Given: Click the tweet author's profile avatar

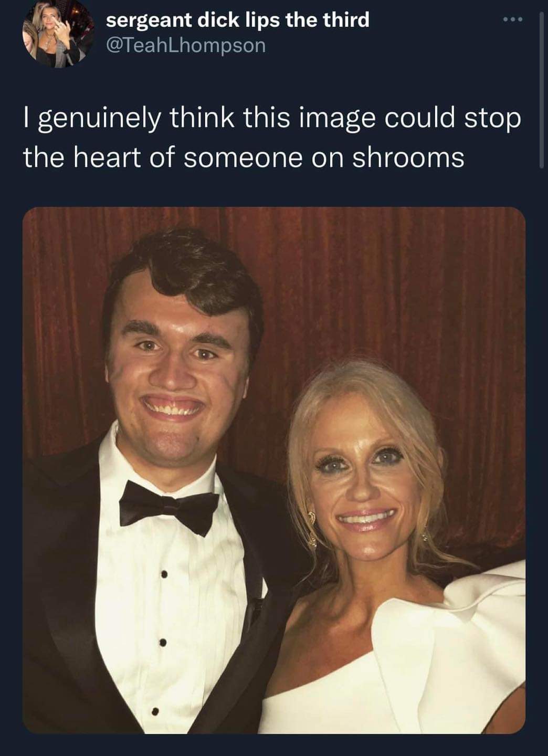Looking at the screenshot, I should point(55,34).
